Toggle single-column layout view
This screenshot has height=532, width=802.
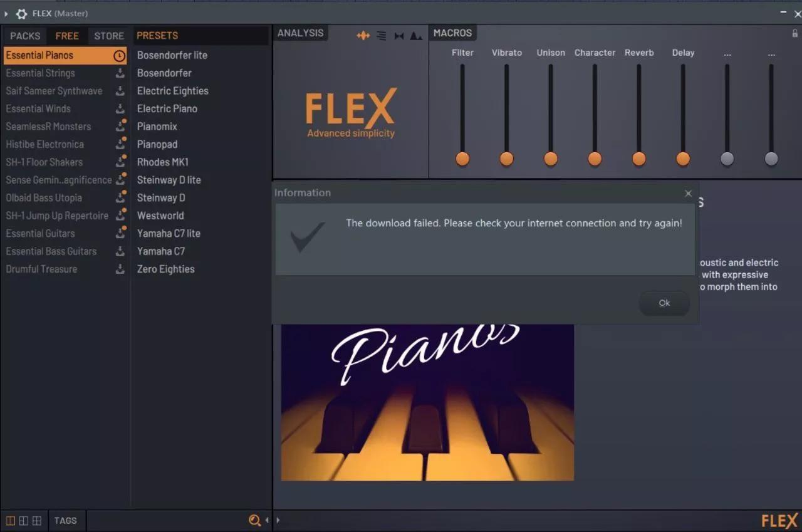tap(10, 521)
